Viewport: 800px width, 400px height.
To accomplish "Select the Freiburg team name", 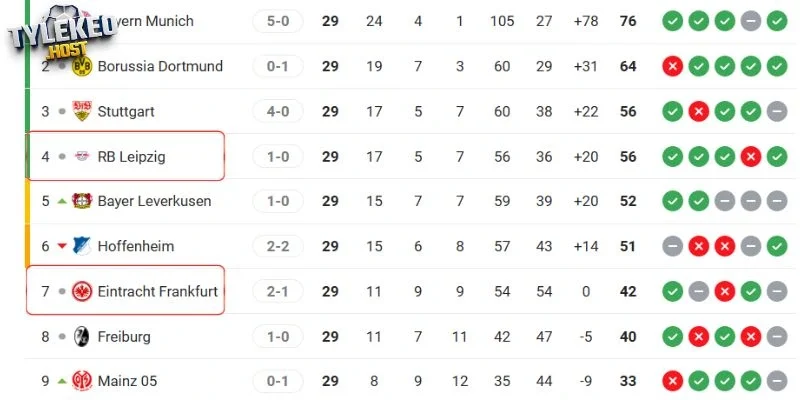I will [x=124, y=336].
